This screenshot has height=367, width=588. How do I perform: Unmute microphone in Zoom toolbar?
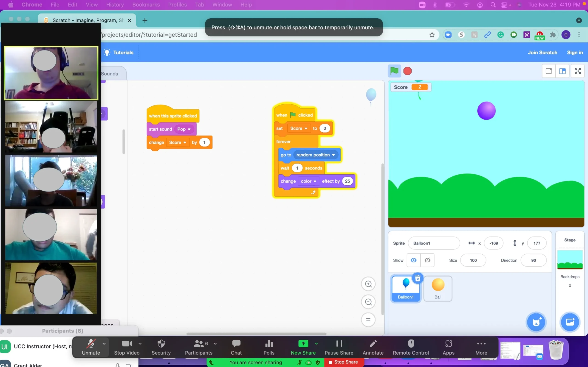(91, 347)
